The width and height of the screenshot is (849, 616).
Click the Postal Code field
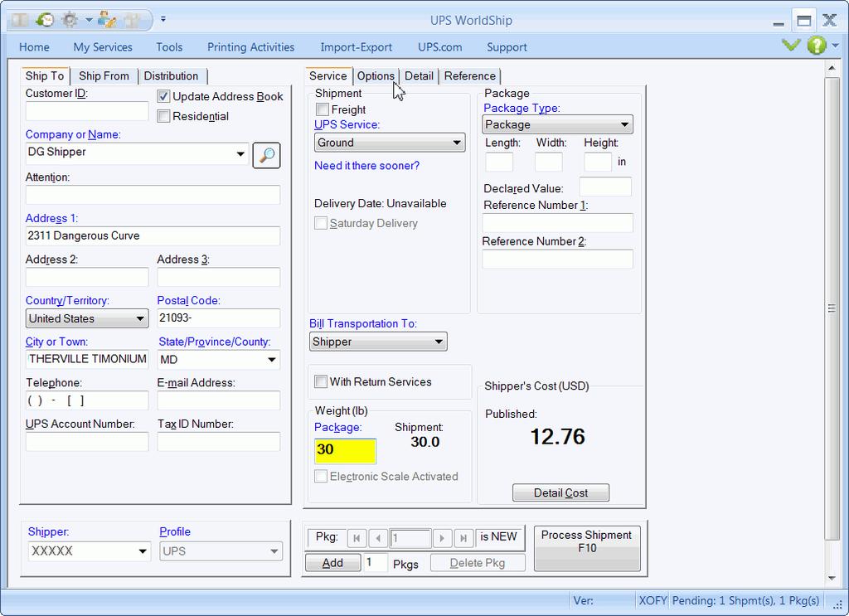point(219,318)
